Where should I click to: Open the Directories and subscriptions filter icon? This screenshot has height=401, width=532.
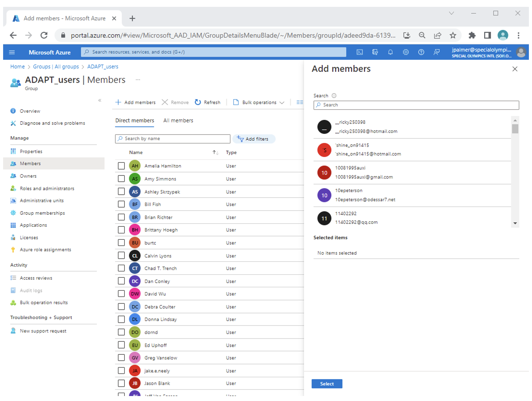click(375, 52)
